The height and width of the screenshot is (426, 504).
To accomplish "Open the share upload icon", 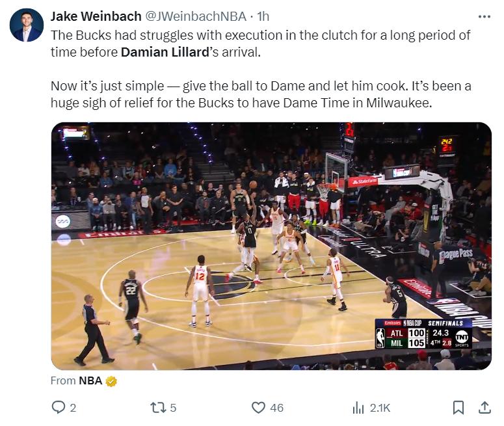I will [x=484, y=407].
